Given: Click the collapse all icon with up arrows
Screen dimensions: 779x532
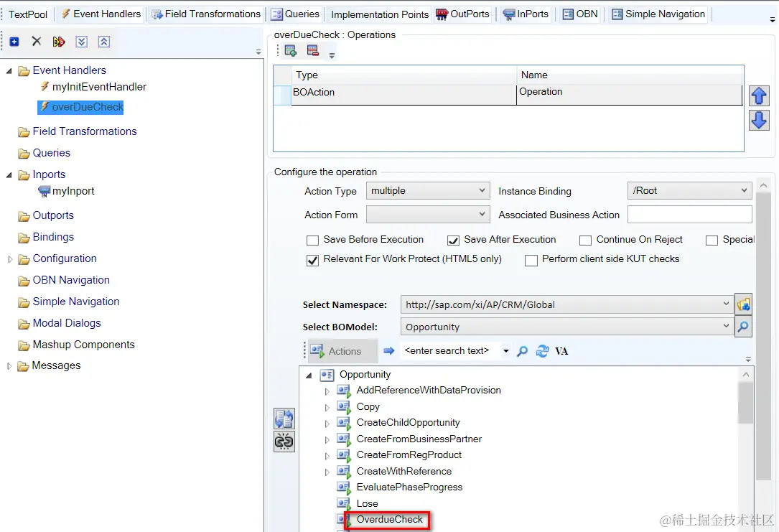Looking at the screenshot, I should click(104, 42).
